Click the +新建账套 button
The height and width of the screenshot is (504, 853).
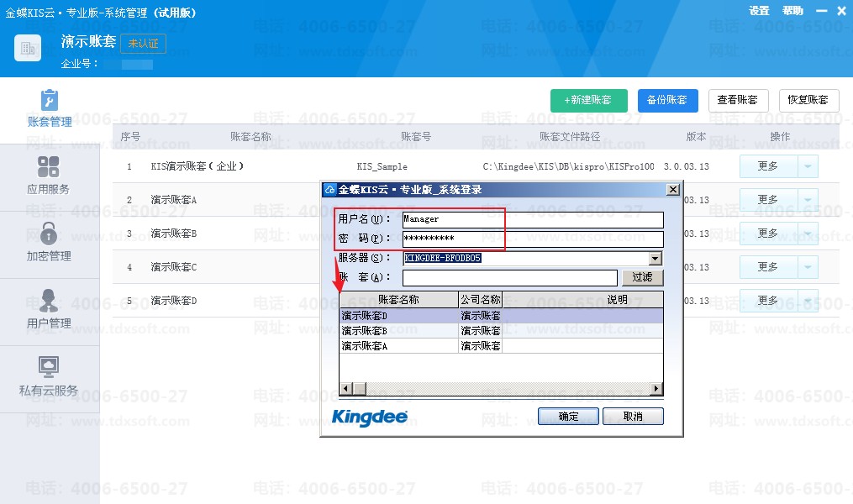coord(588,101)
